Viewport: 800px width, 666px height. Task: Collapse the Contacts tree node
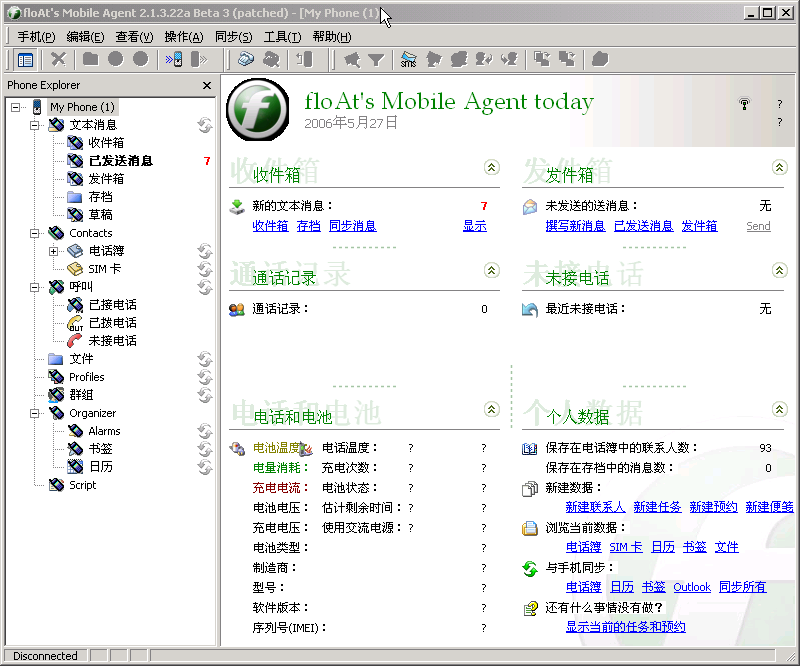(34, 233)
